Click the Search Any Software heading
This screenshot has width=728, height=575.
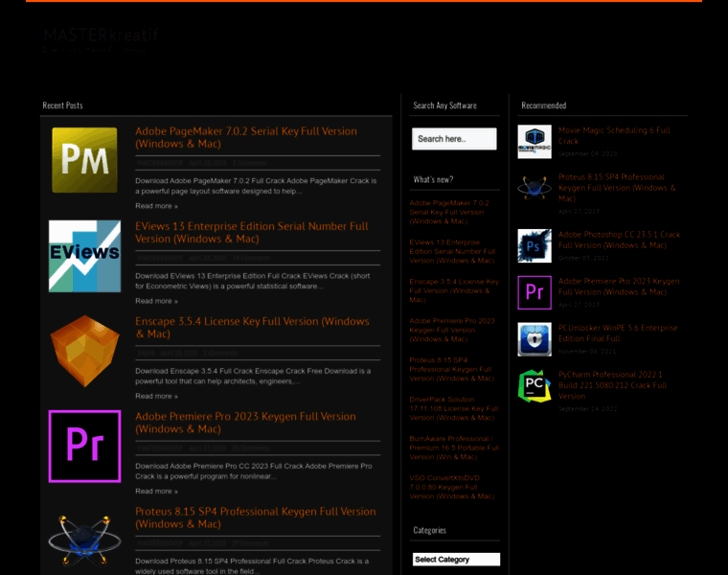click(x=444, y=105)
